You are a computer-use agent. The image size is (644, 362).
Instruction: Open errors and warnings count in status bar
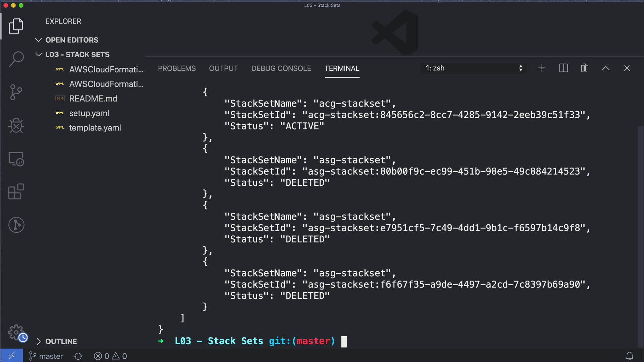point(110,356)
